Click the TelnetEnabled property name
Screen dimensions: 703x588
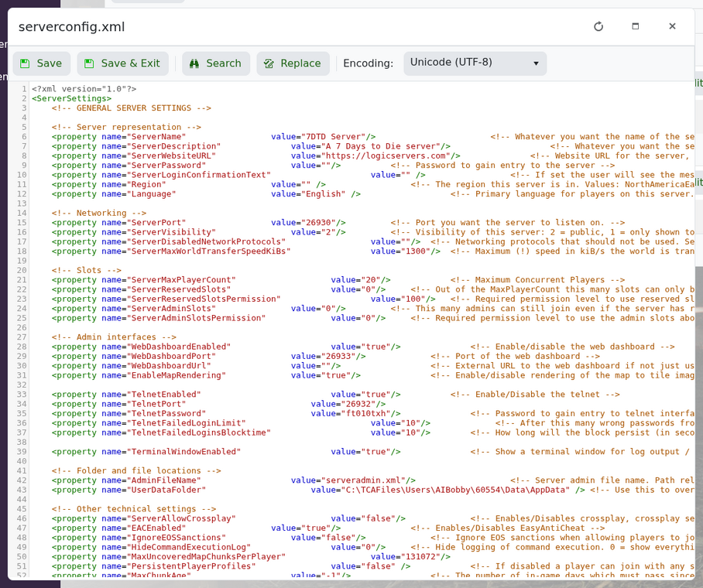[x=163, y=395]
